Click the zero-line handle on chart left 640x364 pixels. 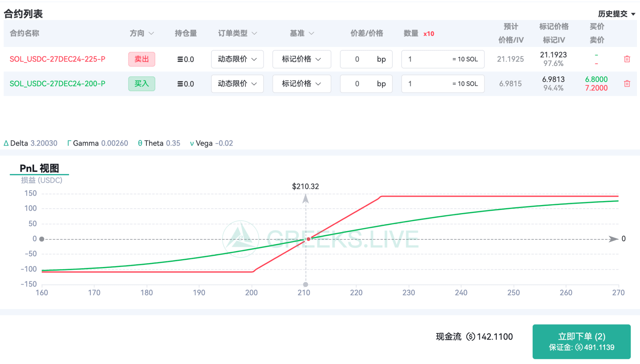[x=42, y=239]
